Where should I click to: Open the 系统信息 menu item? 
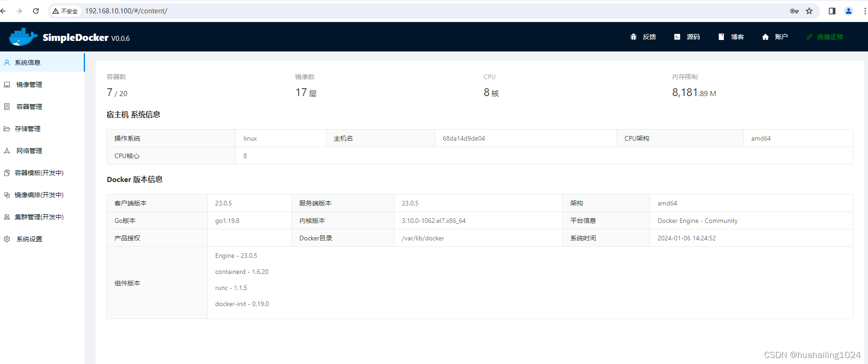point(42,63)
